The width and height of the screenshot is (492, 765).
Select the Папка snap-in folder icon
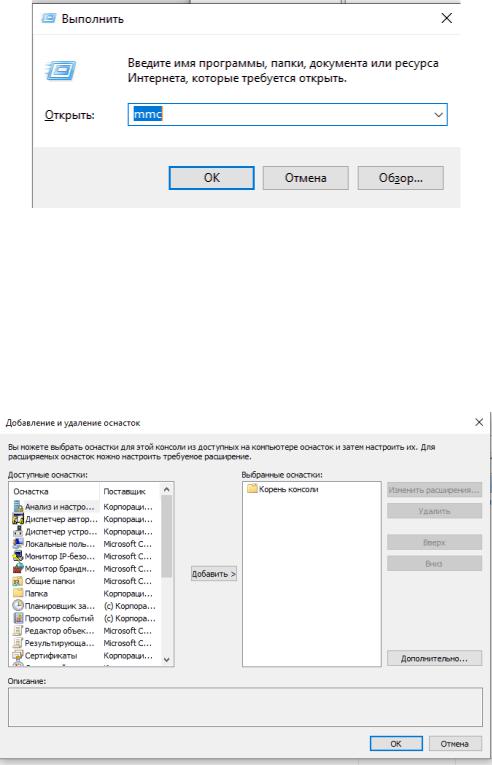(18, 593)
